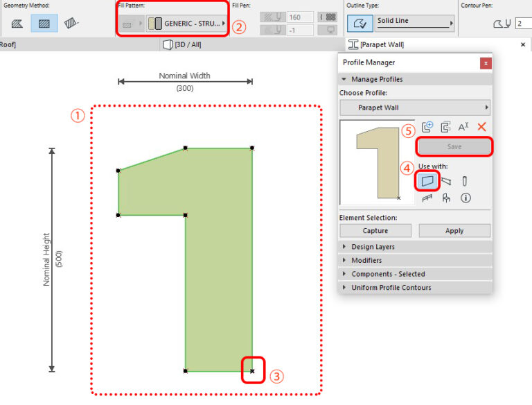
Task: Expand the Design Layers section
Action: [x=416, y=247]
